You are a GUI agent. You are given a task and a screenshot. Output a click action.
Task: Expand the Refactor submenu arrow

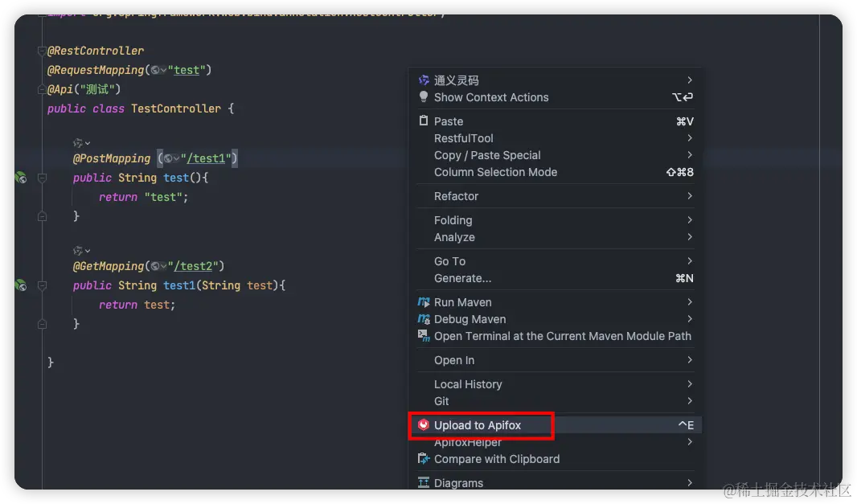690,196
